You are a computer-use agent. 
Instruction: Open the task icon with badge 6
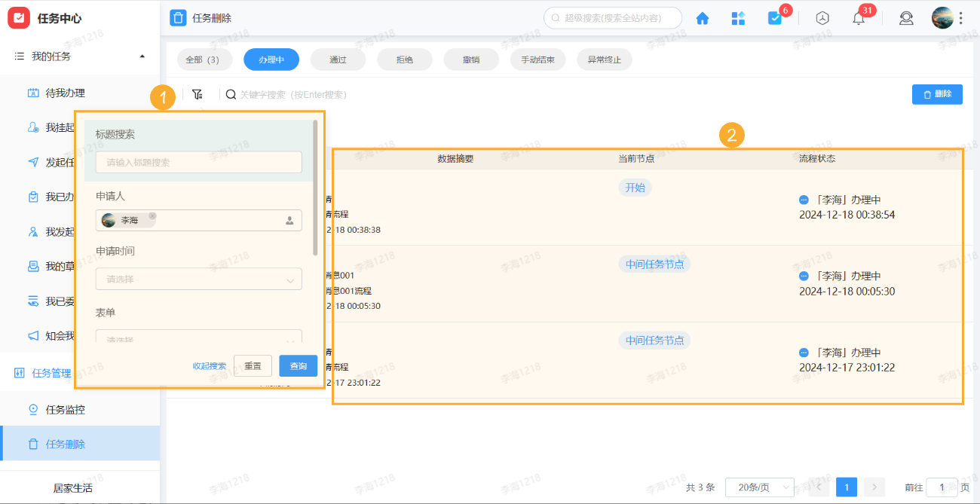tap(776, 18)
